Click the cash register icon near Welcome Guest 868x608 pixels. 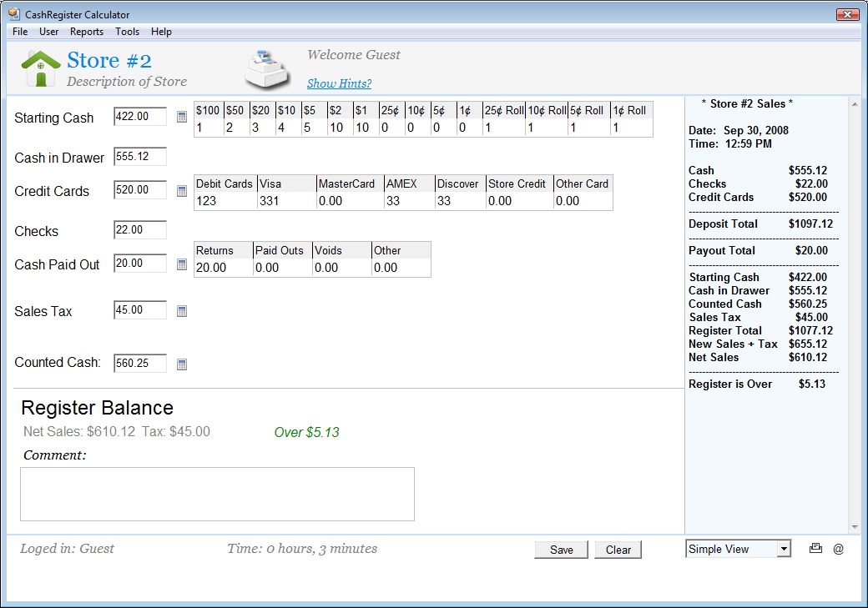pos(267,68)
